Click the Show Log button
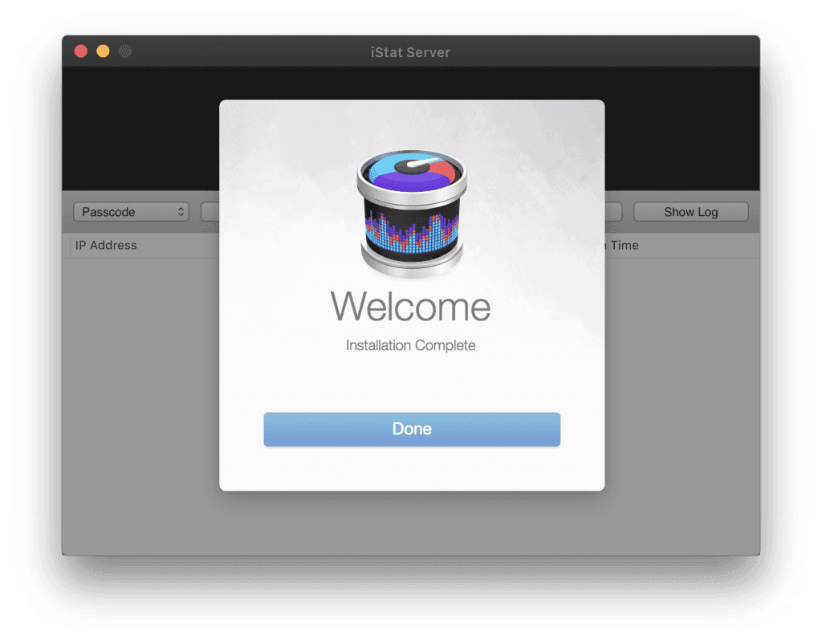The width and height of the screenshot is (822, 644). point(690,212)
